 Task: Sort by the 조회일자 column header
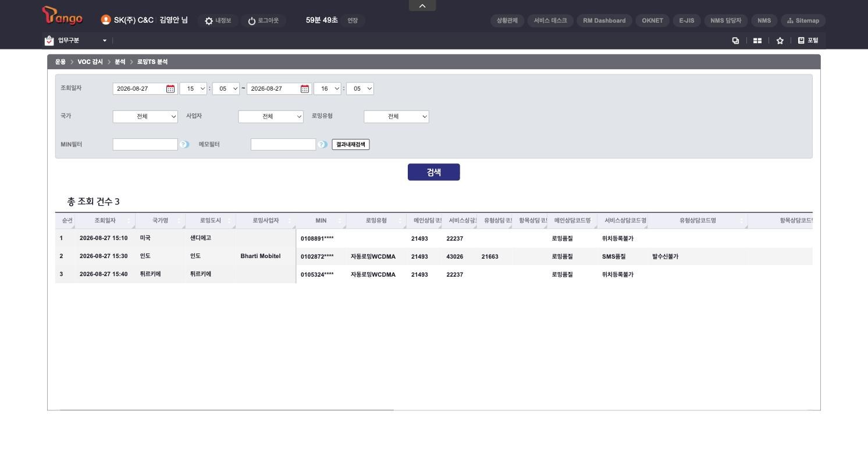click(x=105, y=221)
